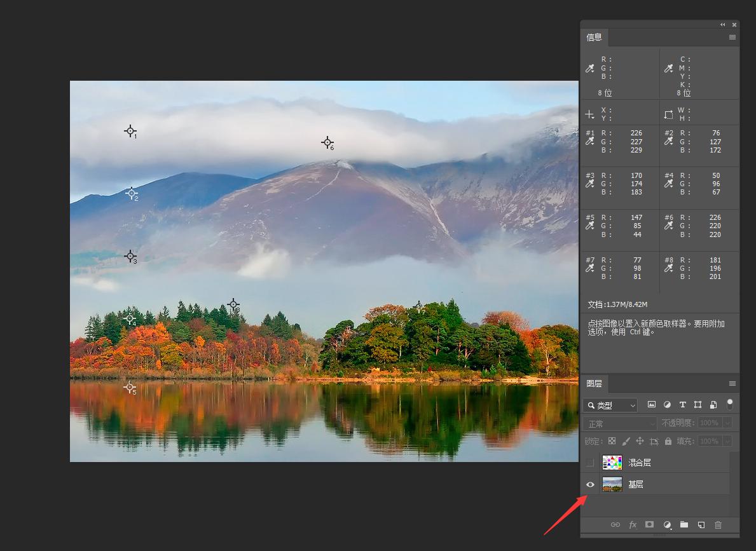This screenshot has width=756, height=551.
Task: Open the 图层 panel options menu
Action: click(x=732, y=384)
